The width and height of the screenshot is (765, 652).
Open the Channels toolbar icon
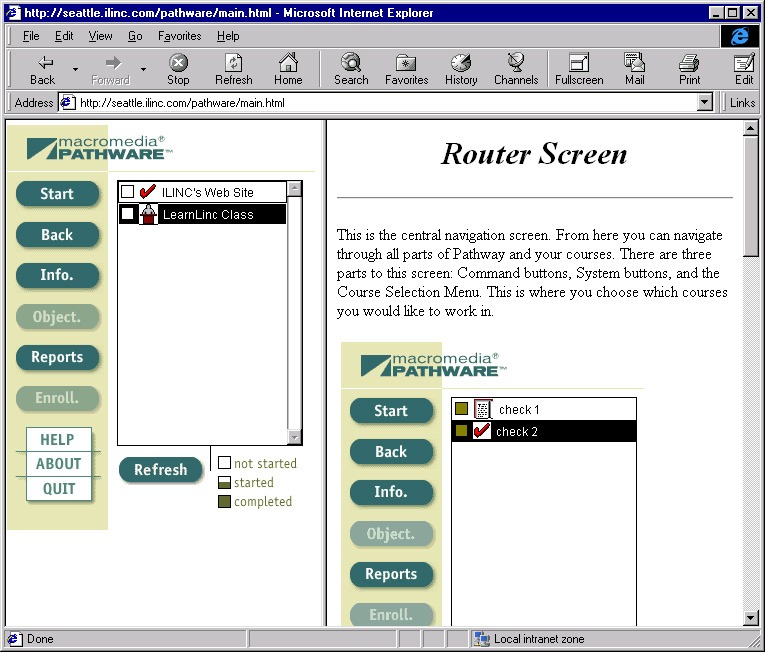[x=516, y=62]
